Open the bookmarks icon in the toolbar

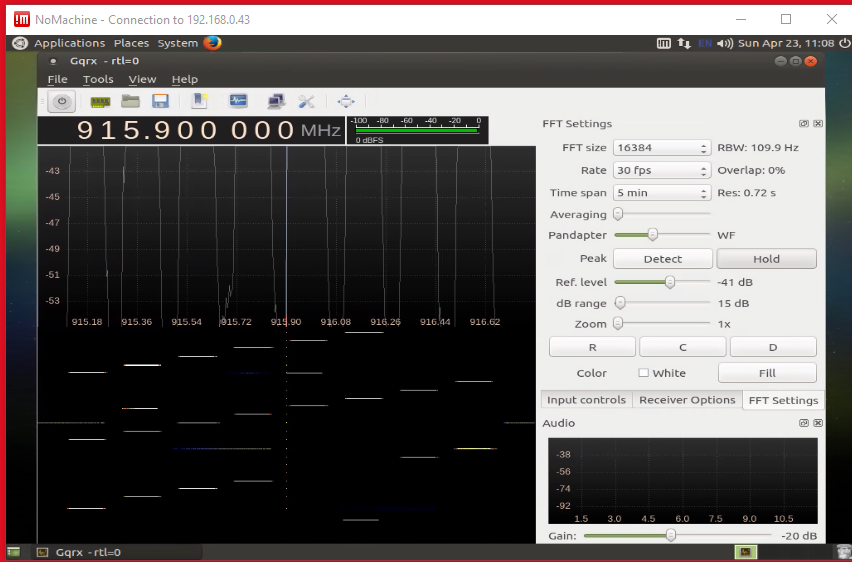199,101
